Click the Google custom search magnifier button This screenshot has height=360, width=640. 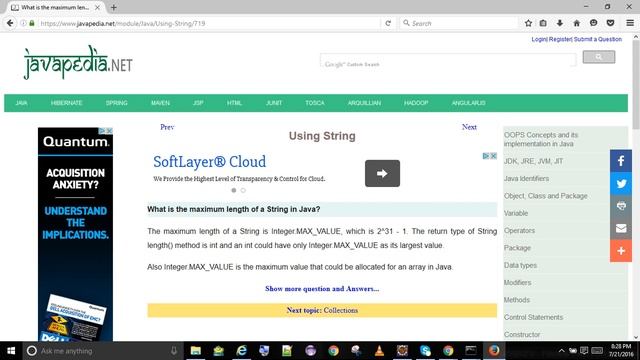(x=599, y=57)
